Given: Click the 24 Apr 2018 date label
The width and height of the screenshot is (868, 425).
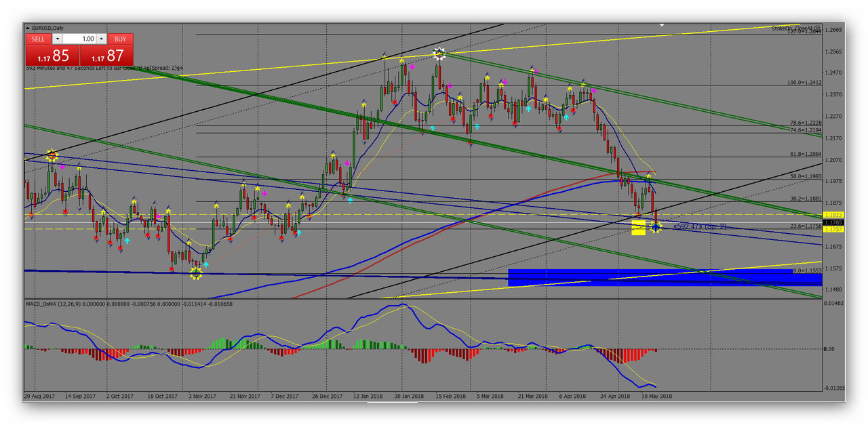Looking at the screenshot, I should pos(614,396).
